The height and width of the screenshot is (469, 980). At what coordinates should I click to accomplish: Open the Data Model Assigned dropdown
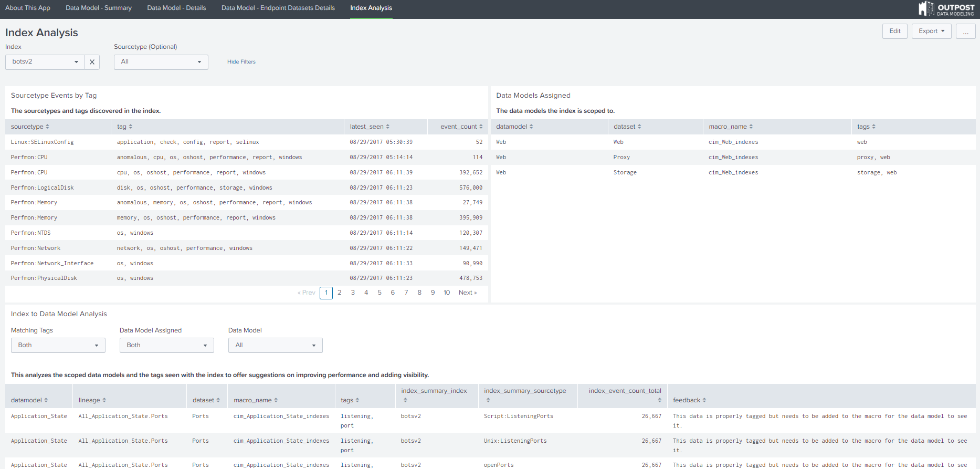pos(167,345)
